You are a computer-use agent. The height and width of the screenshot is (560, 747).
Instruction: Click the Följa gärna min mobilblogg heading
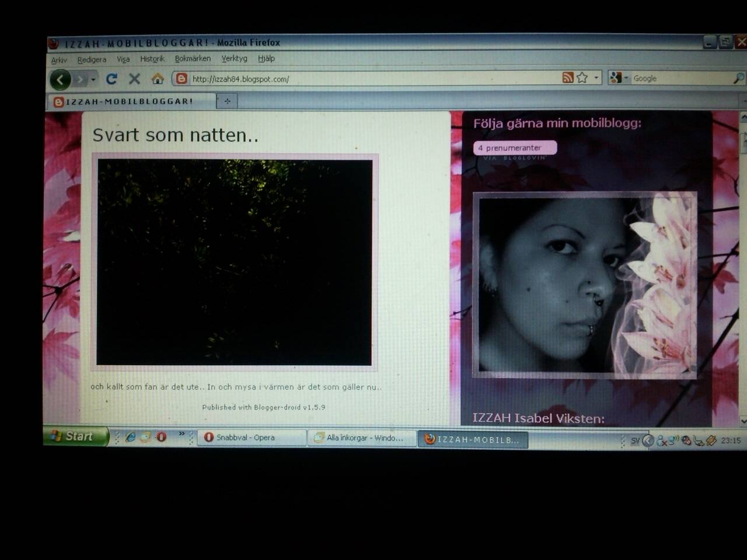pyautogui.click(x=557, y=123)
